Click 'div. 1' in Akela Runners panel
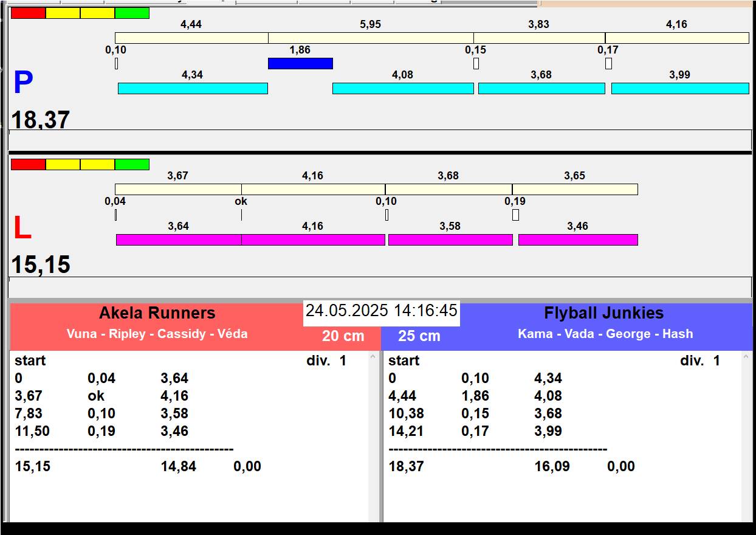The height and width of the screenshot is (535, 756). click(326, 361)
